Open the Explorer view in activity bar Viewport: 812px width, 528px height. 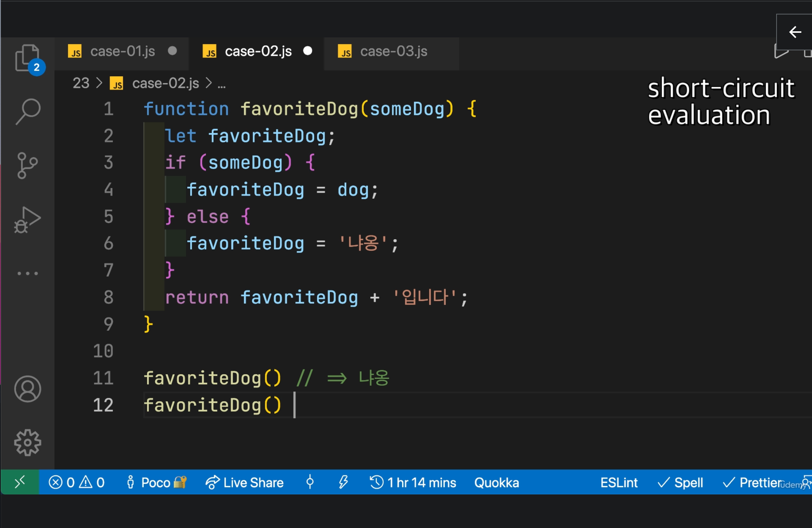point(27,58)
